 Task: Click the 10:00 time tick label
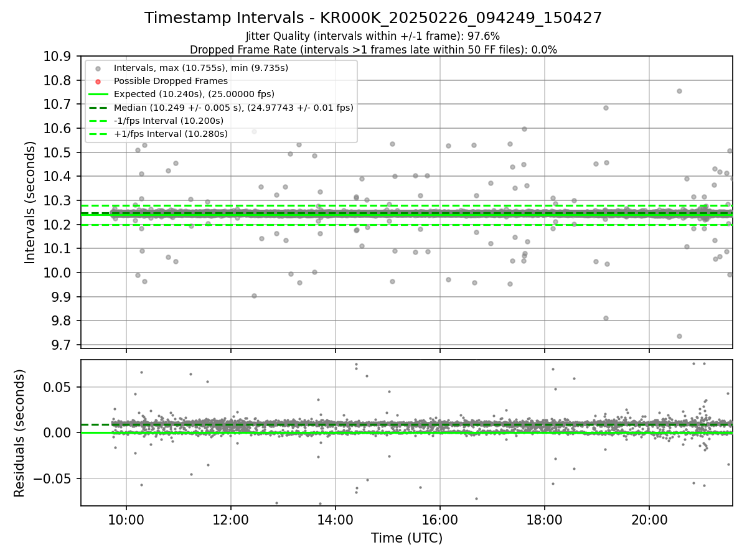(x=126, y=520)
